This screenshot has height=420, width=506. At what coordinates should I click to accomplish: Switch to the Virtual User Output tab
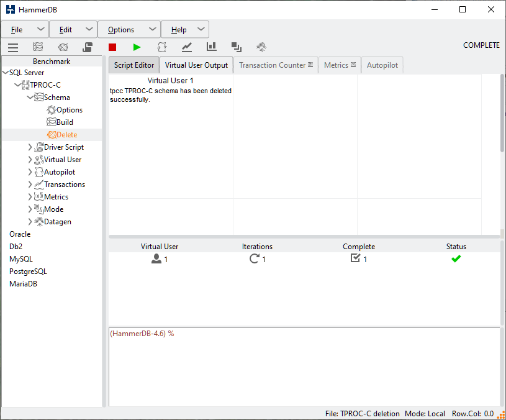pyautogui.click(x=196, y=65)
